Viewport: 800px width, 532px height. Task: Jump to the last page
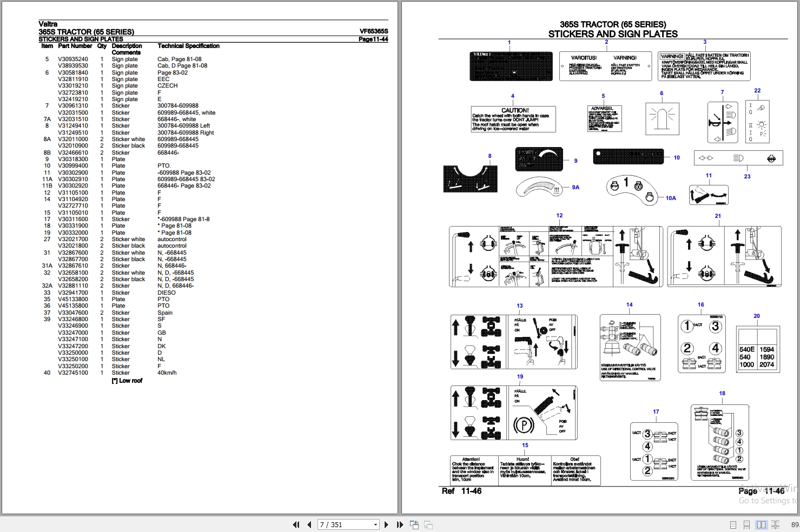coord(400,524)
